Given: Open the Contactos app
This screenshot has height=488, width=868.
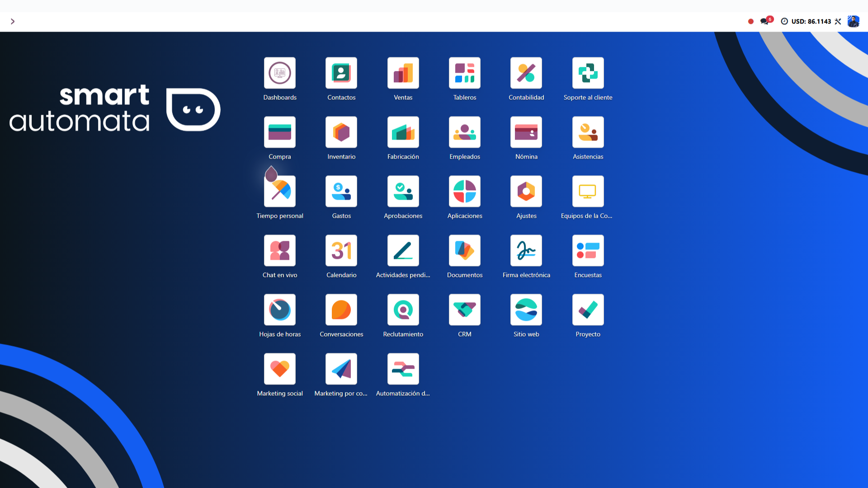Looking at the screenshot, I should pos(341,73).
